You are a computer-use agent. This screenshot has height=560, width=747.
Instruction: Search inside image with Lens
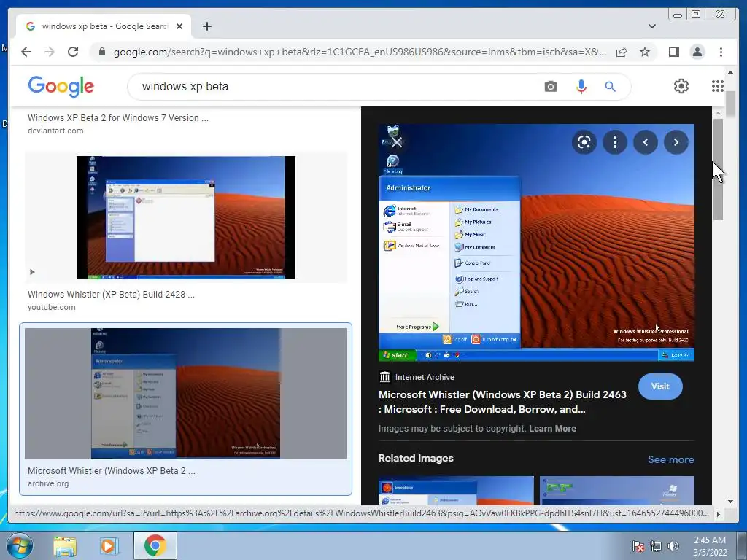click(x=584, y=142)
